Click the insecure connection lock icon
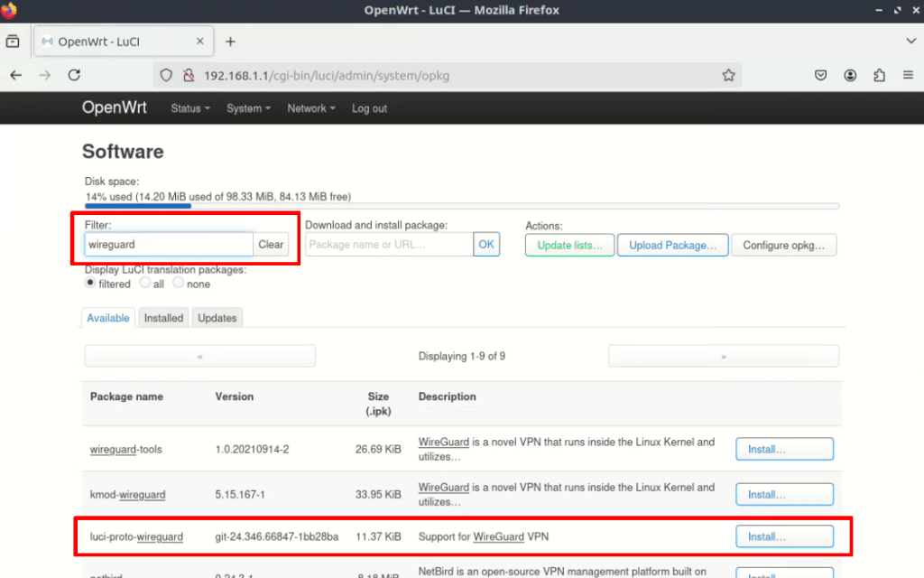 [189, 76]
